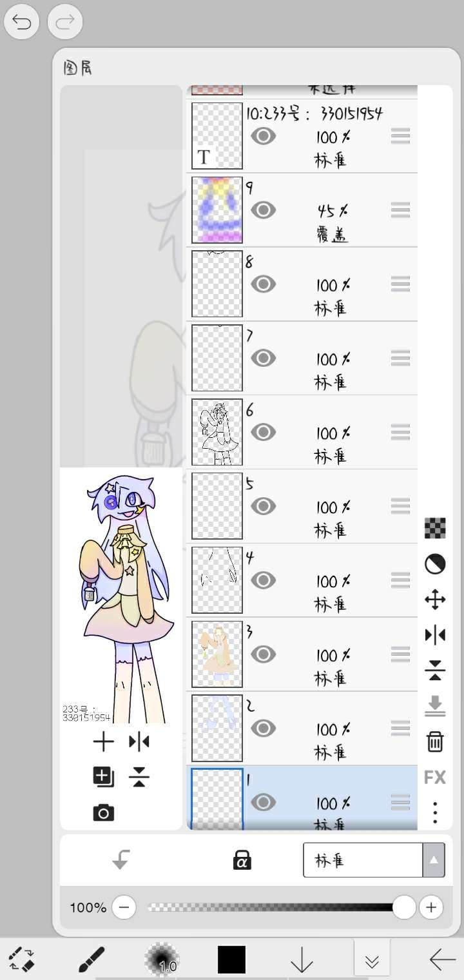The image size is (464, 980).
Task: Add a new layer with plus icon
Action: pyautogui.click(x=103, y=742)
